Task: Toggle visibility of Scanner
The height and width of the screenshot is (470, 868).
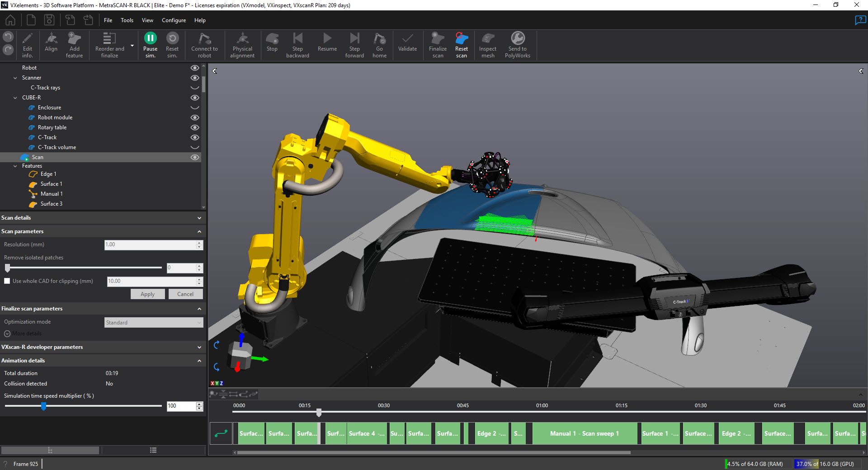Action: click(x=195, y=78)
